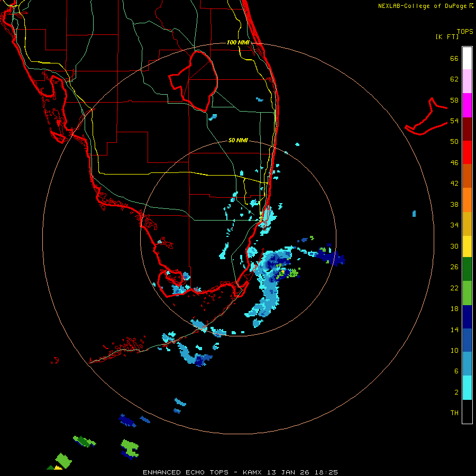
Task: Click the ENHANCED ECHO TOPS caption text
Action: pos(186,472)
